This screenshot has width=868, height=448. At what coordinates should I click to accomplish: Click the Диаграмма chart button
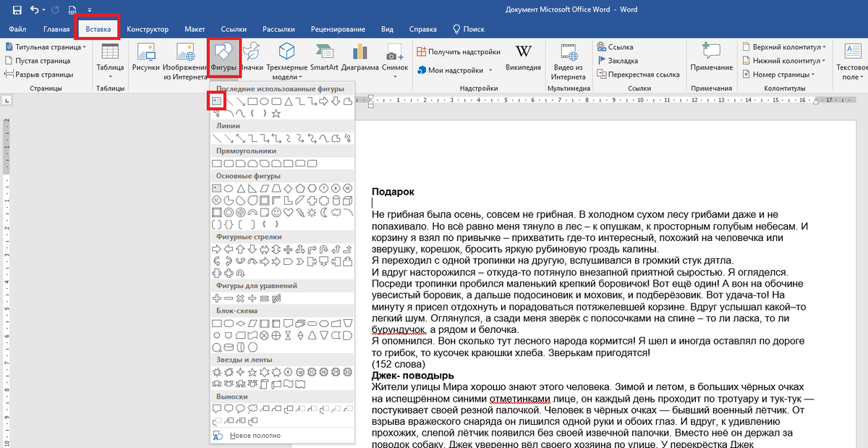[360, 58]
